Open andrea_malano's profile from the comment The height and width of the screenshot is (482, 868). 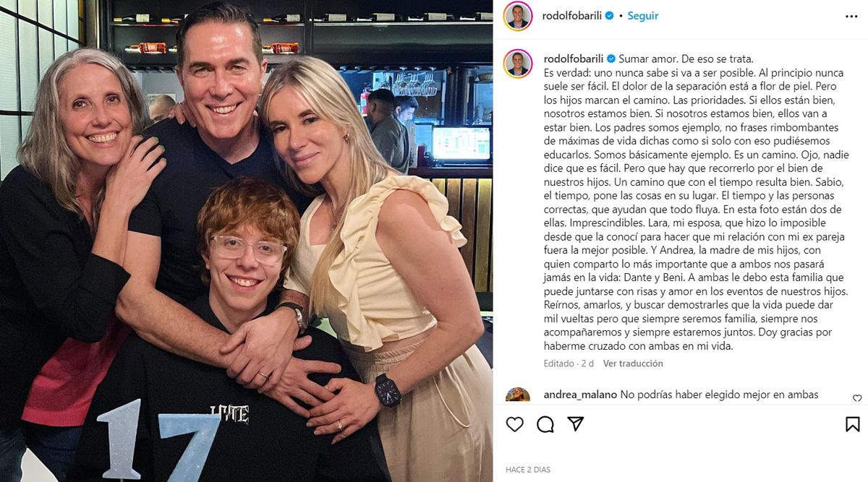(579, 395)
